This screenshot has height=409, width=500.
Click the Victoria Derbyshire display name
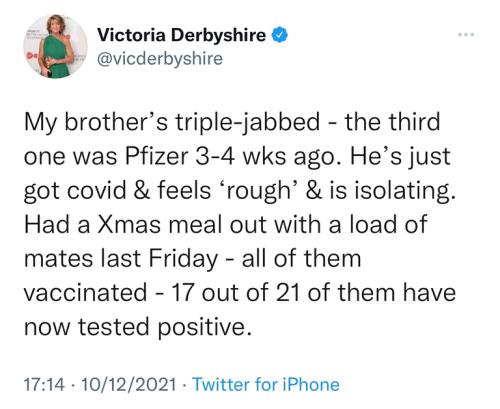pos(181,35)
